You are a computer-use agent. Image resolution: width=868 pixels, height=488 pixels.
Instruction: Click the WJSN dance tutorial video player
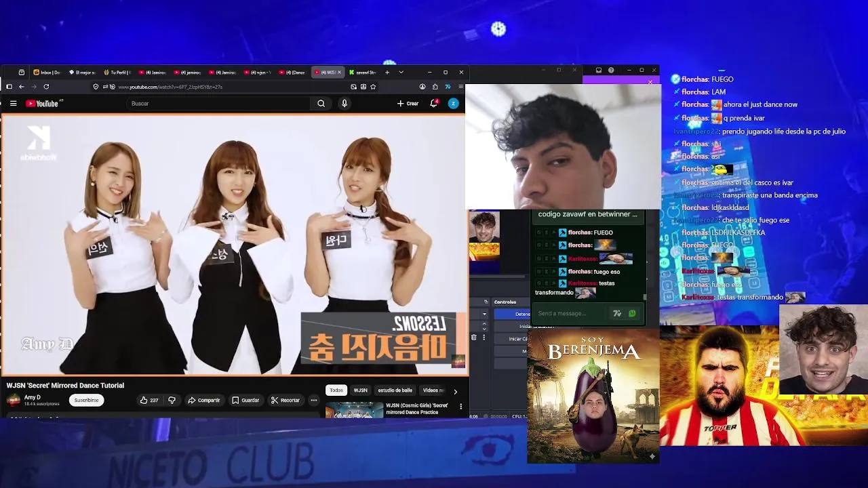click(234, 245)
